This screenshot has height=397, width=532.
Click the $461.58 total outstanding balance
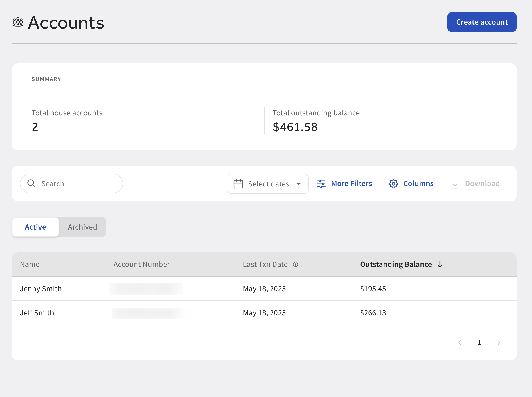click(295, 127)
